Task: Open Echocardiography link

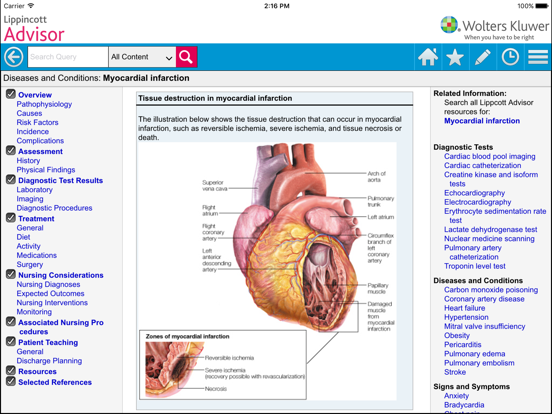Action: click(x=475, y=193)
